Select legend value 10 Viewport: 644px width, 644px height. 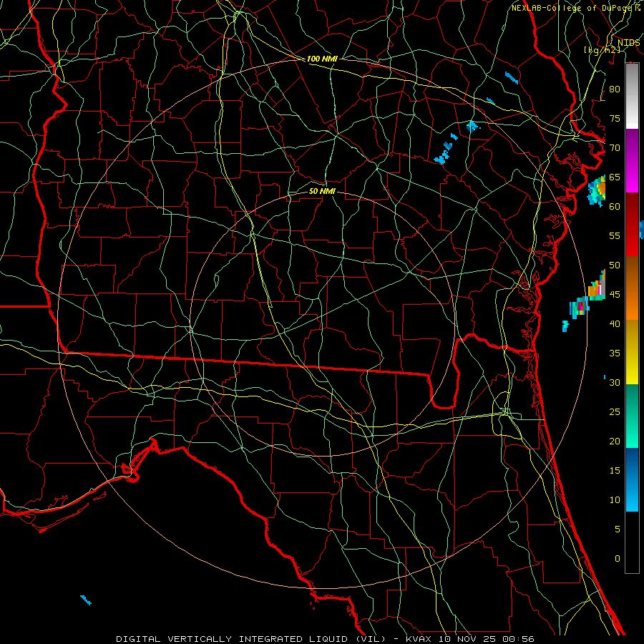pos(615,500)
